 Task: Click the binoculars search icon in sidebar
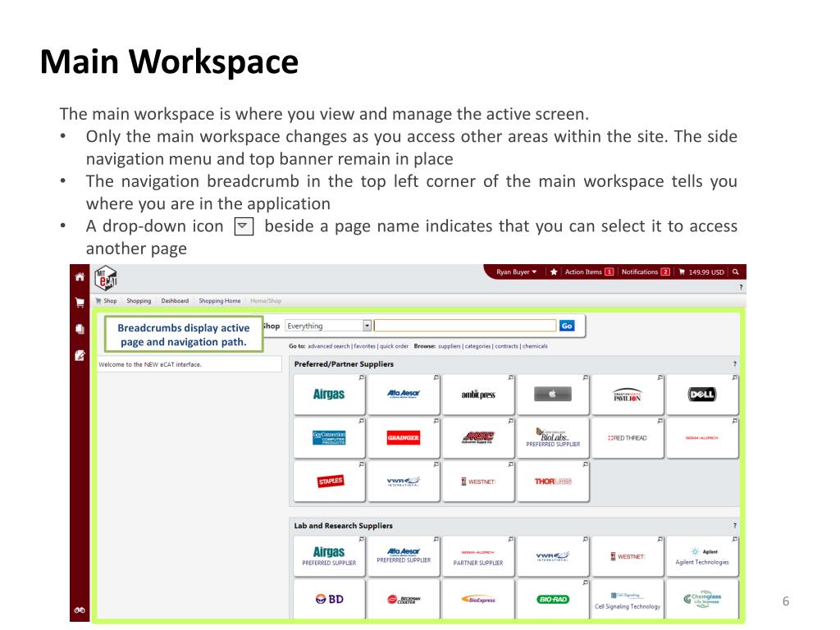point(80,610)
